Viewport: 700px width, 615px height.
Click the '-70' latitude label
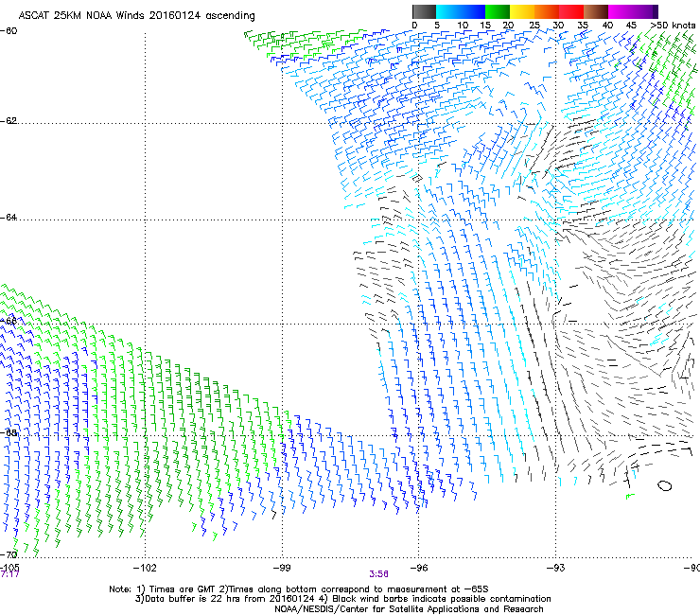coord(9,554)
